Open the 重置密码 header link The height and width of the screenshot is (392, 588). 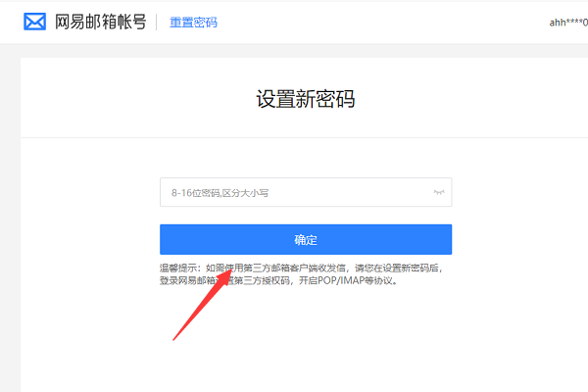pyautogui.click(x=193, y=22)
